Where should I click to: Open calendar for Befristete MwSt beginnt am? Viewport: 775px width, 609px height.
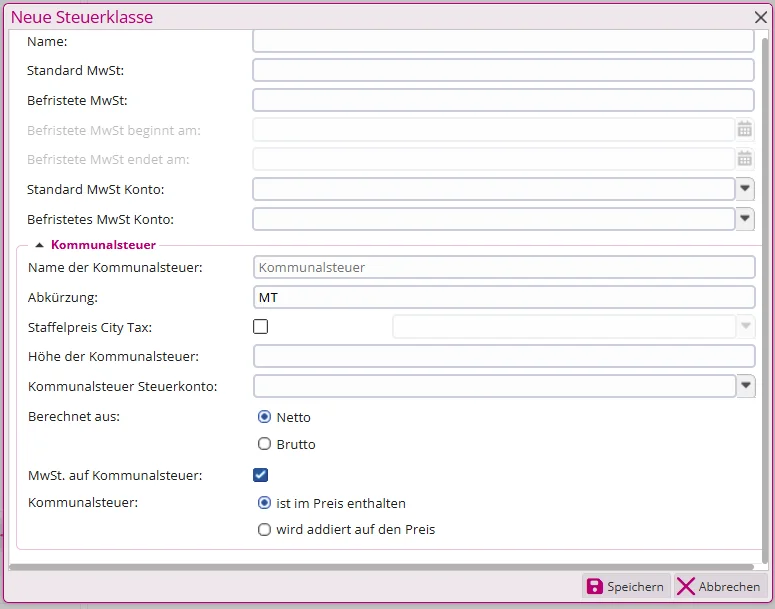click(x=744, y=130)
